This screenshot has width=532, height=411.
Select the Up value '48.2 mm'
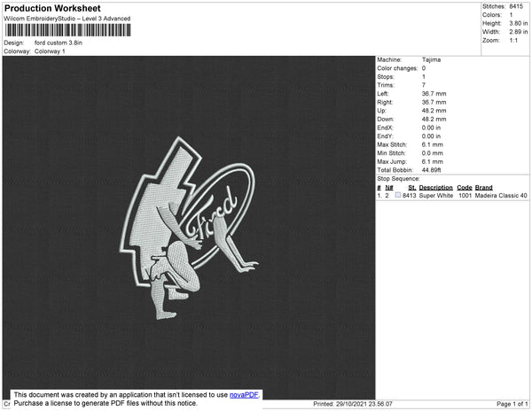click(x=434, y=111)
